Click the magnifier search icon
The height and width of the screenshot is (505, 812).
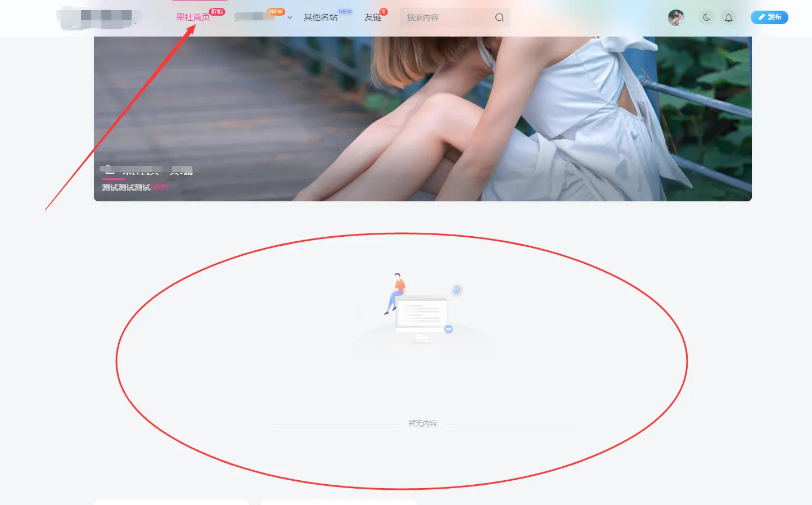[499, 17]
